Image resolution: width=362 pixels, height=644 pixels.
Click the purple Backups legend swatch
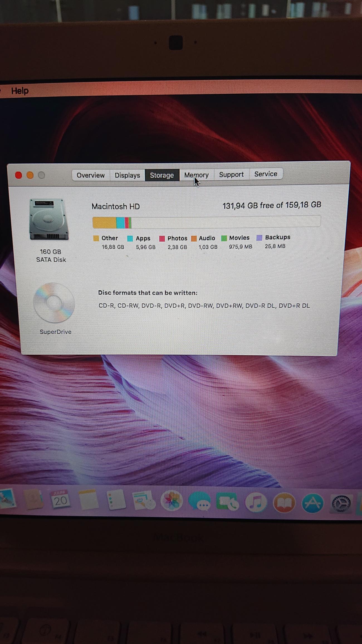[x=259, y=237]
